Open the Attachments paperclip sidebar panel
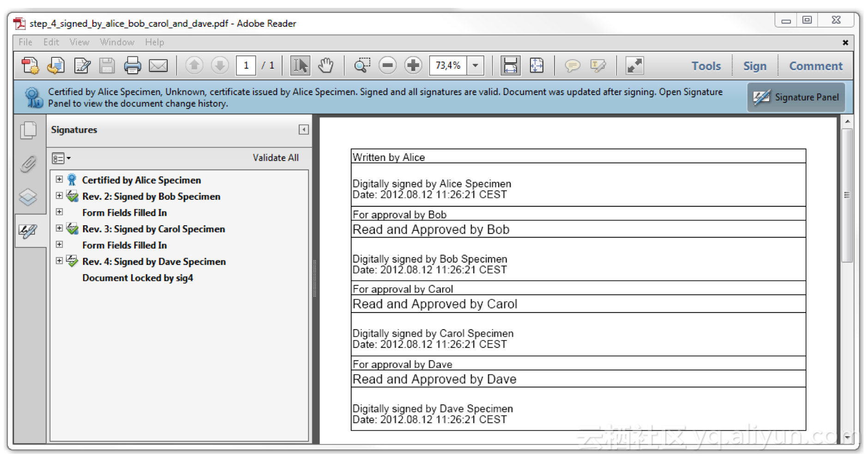Screen dimensions: 868x456 (x=29, y=164)
